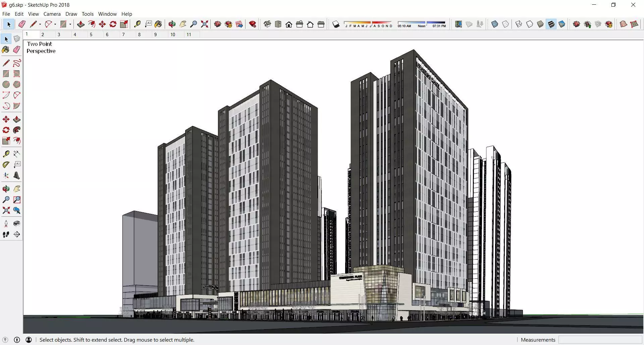Viewport: 644px width, 345px height.
Task: Expand the Line tool dropdown arrow
Action: click(40, 24)
